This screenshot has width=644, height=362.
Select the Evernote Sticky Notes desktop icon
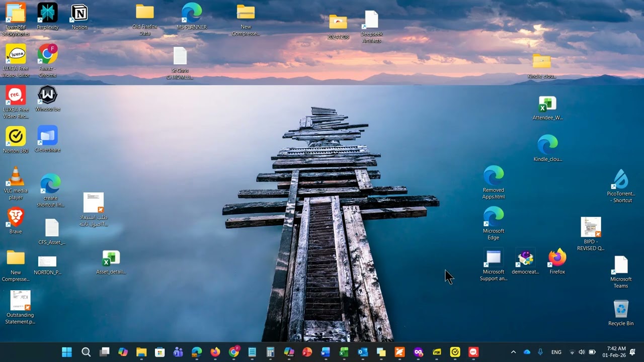coord(16,20)
